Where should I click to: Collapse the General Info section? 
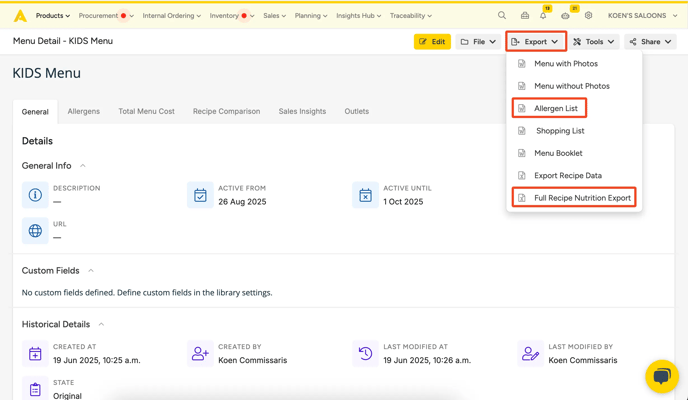pos(83,166)
